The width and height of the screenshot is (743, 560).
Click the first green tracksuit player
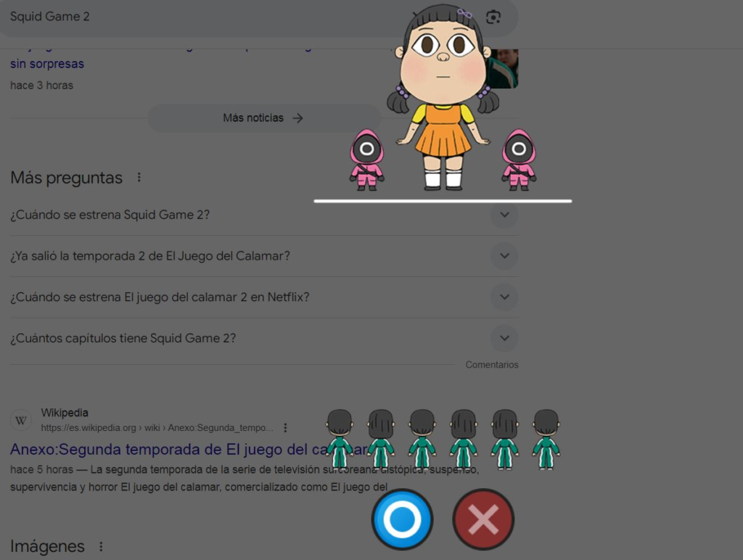pyautogui.click(x=340, y=439)
